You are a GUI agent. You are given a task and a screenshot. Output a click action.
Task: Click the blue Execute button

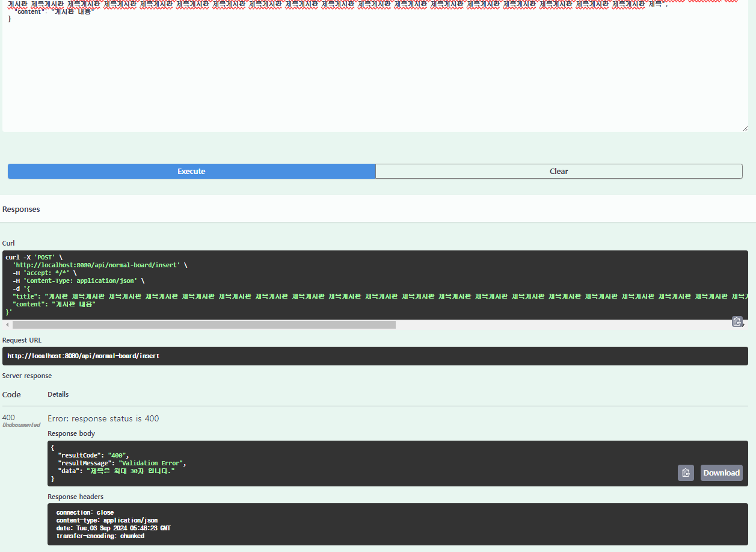(191, 172)
